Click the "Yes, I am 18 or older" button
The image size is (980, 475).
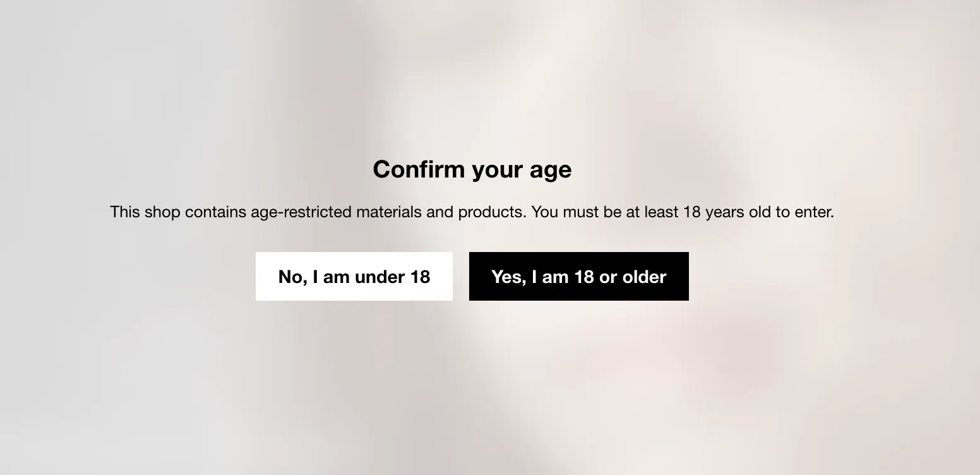(x=578, y=277)
